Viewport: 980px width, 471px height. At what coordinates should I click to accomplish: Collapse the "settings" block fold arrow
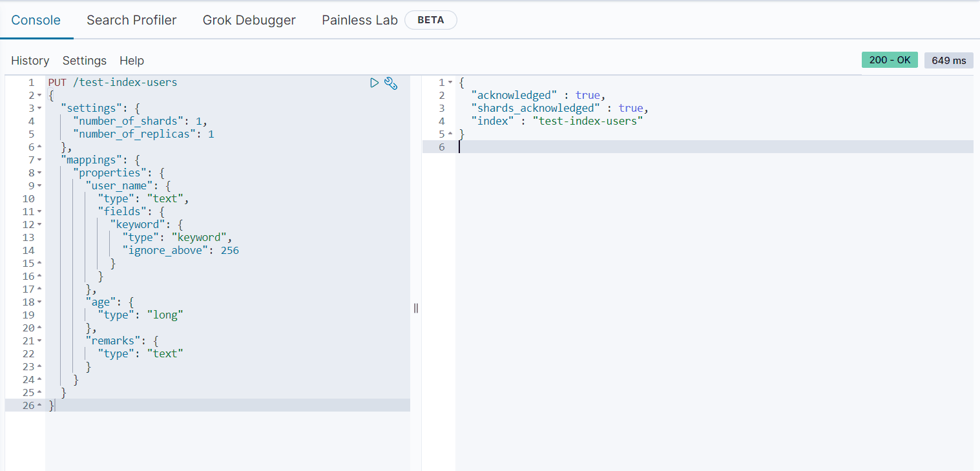tap(39, 109)
